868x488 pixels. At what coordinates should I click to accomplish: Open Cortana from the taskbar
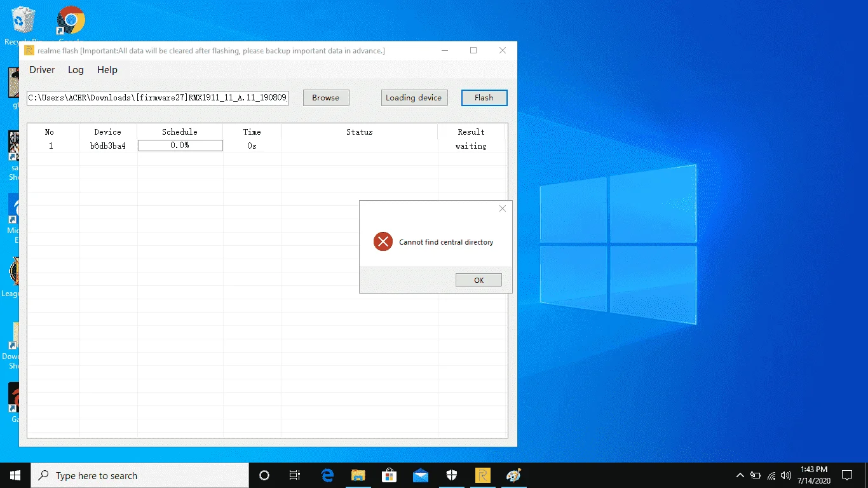click(x=264, y=475)
